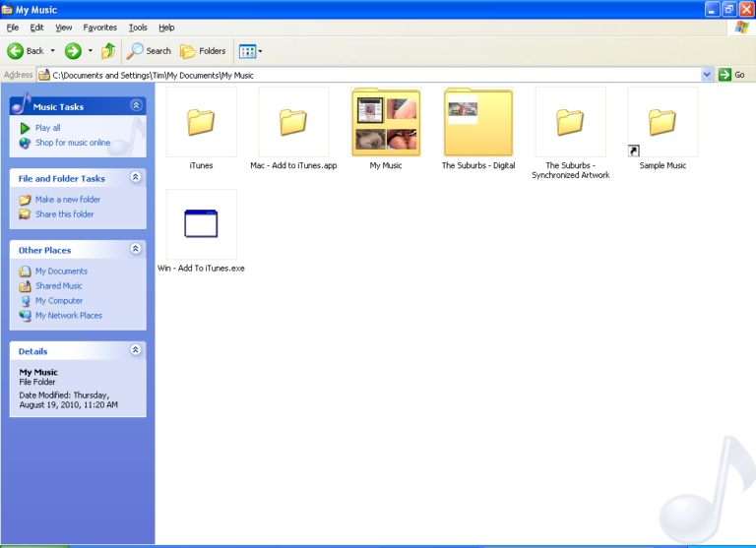
Task: Open the Views dropdown button
Action: pos(249,50)
